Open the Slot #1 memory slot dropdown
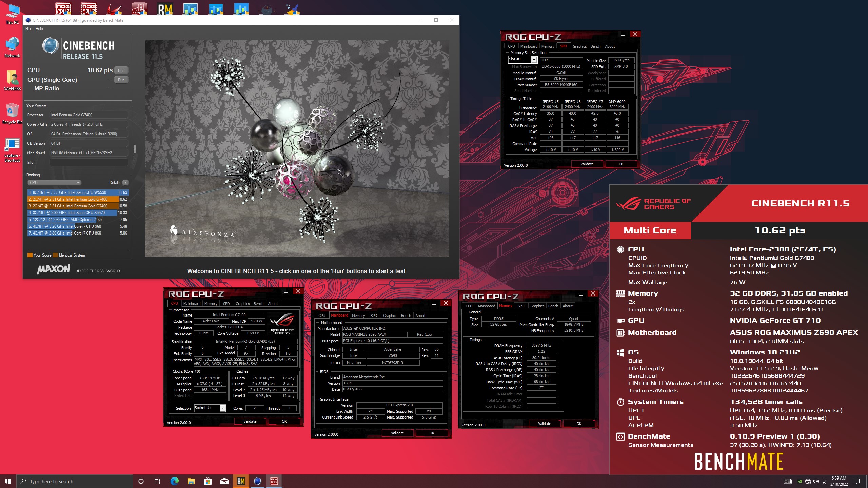868x488 pixels. click(x=522, y=60)
